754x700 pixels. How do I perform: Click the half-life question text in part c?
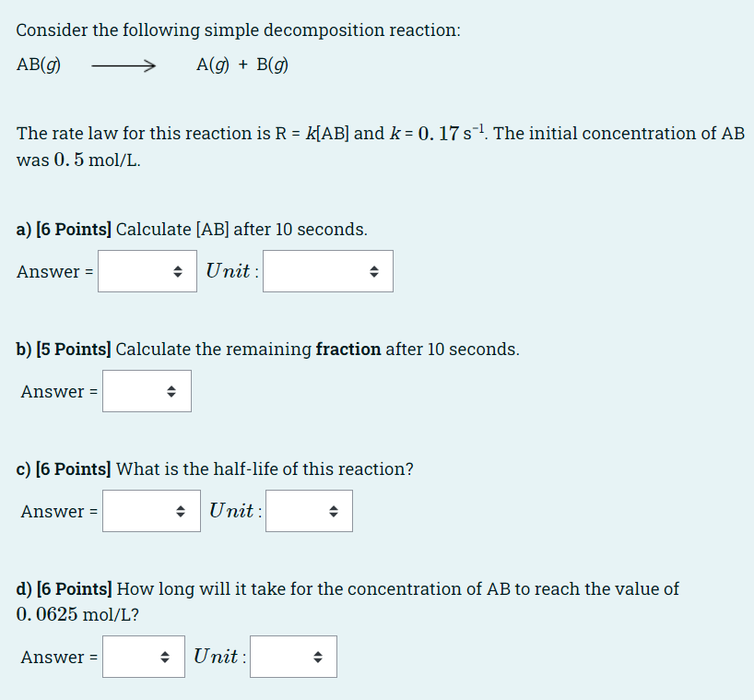pos(214,469)
